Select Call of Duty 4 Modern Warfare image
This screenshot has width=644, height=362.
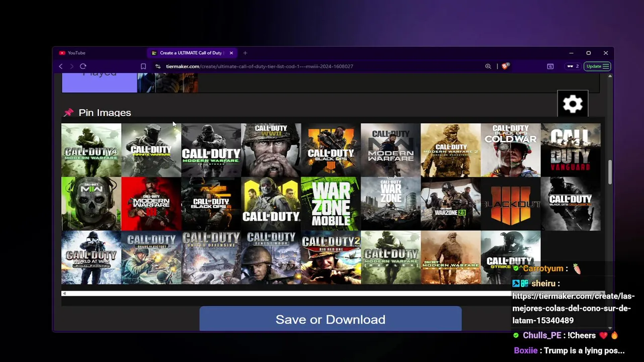(x=91, y=150)
